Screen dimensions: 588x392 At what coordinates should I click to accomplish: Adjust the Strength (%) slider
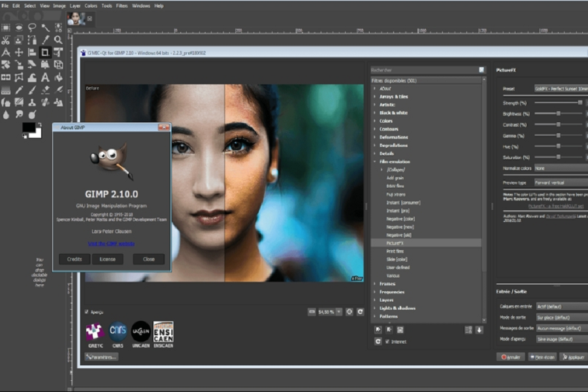(x=559, y=103)
